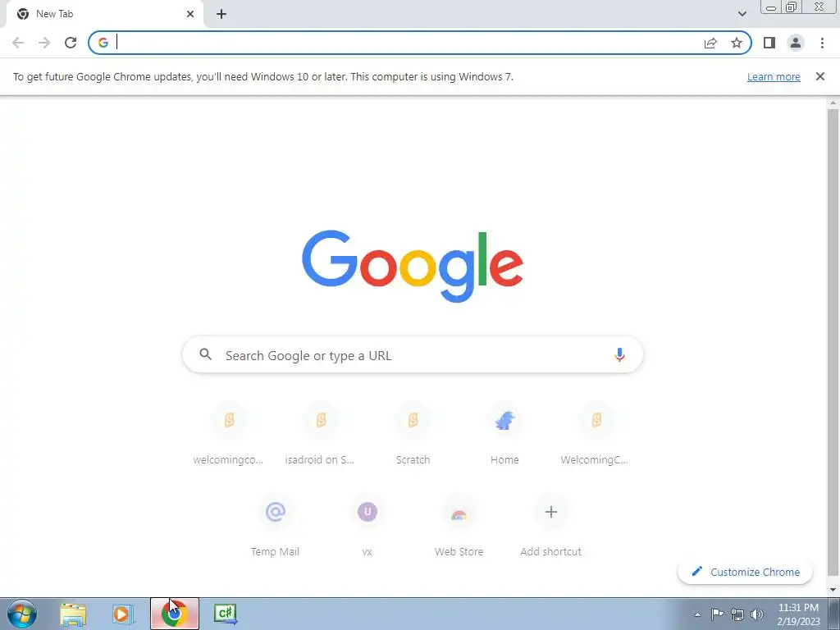Launch Windows Media Player from taskbar
840x630 pixels.
coord(123,614)
